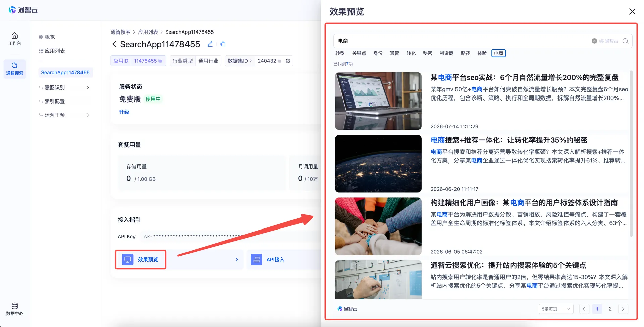
Task: Select suggestion tag 体验
Action: click(482, 53)
